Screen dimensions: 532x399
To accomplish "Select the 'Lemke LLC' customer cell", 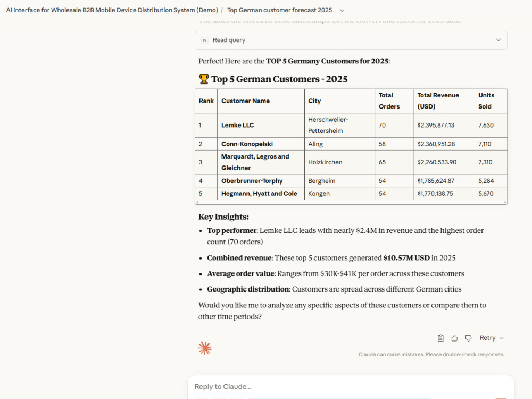I will pos(261,125).
